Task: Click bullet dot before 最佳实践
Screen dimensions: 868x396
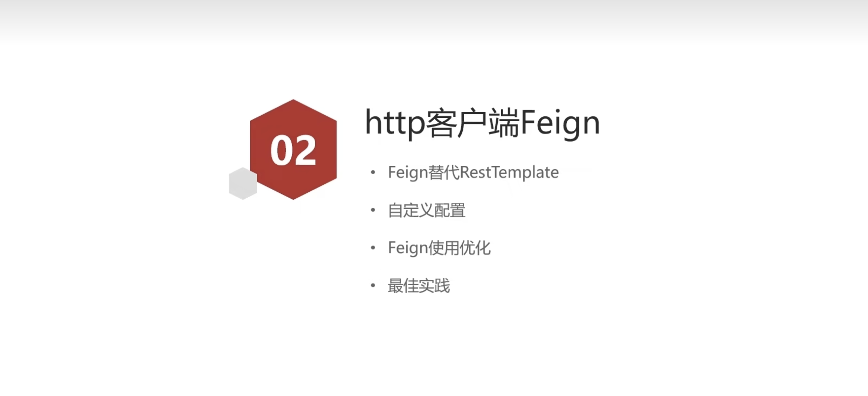Action: point(373,285)
